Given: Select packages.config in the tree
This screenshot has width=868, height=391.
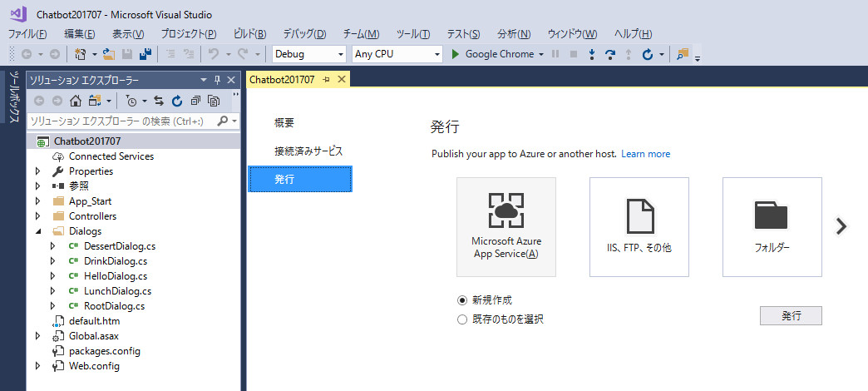Looking at the screenshot, I should click(x=105, y=350).
